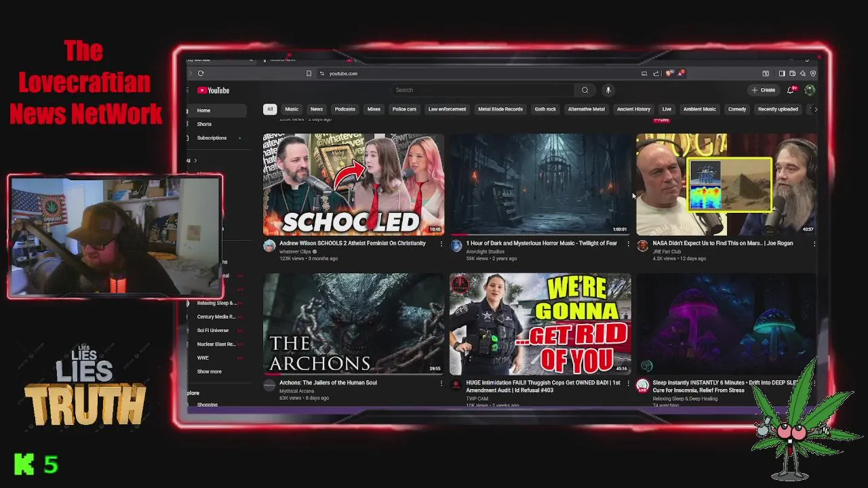Viewport: 868px width, 488px height.
Task: Select the Law enforcement filter chip
Action: pyautogui.click(x=447, y=109)
